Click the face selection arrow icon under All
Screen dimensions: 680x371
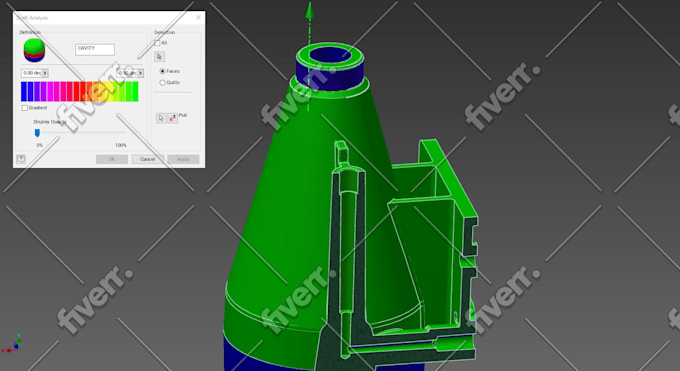[x=159, y=56]
